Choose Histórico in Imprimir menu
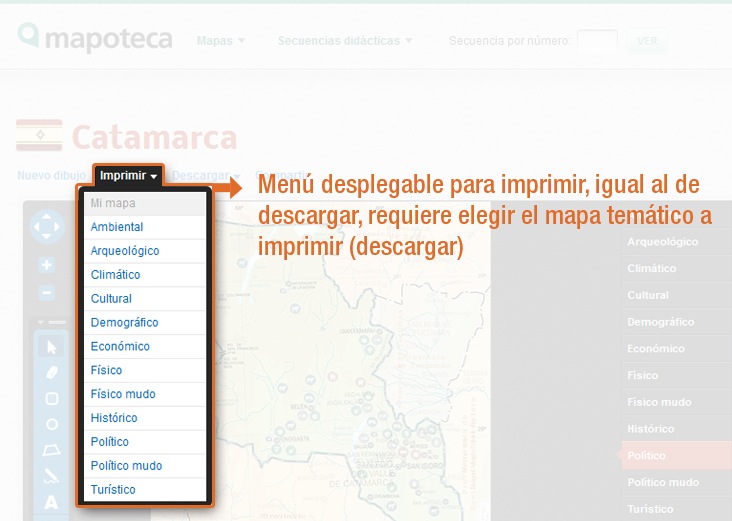 tap(145, 417)
